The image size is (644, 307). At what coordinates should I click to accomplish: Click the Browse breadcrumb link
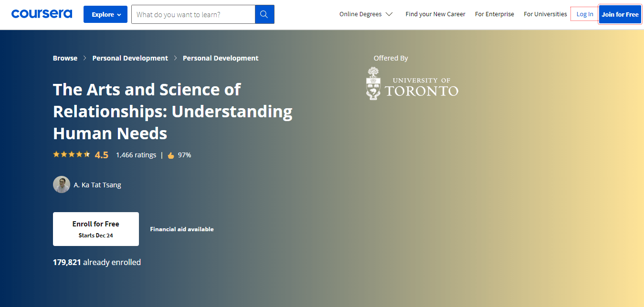65,58
